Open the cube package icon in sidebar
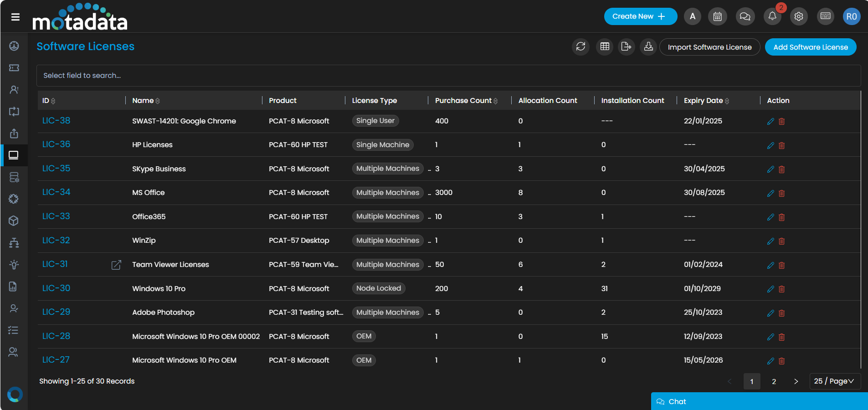 pos(14,221)
